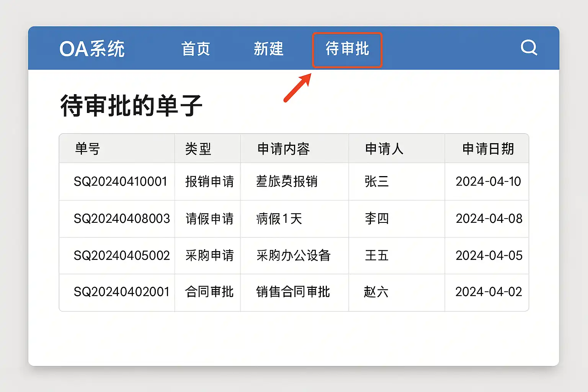The height and width of the screenshot is (392, 588).
Task: Open order SQ20240410001
Action: coord(121,181)
